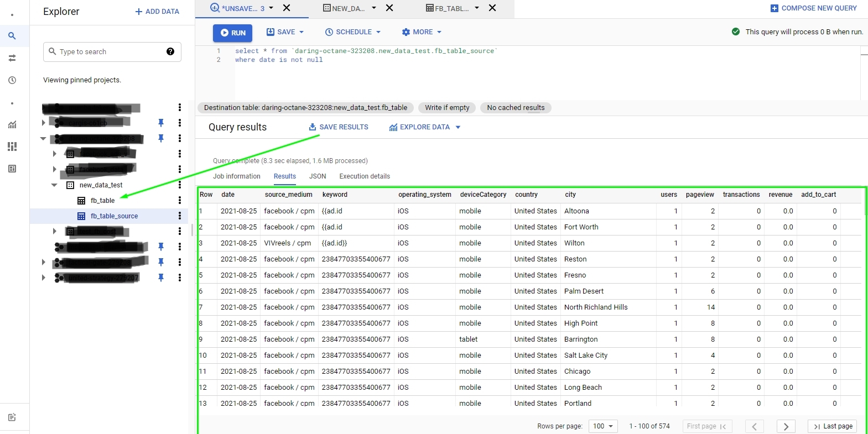Viewport: 868px width, 434px height.
Task: Run the query with RUN button
Action: pos(233,33)
